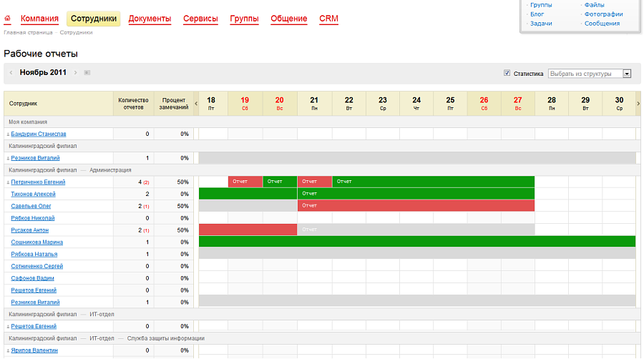
Task: Open the profile of Сотниченко Сергей
Action: (37, 266)
